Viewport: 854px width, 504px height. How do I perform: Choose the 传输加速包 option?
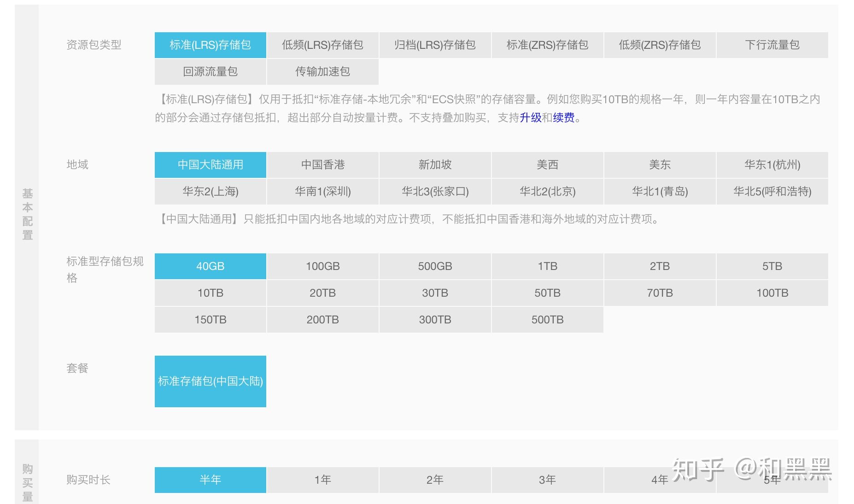point(322,72)
